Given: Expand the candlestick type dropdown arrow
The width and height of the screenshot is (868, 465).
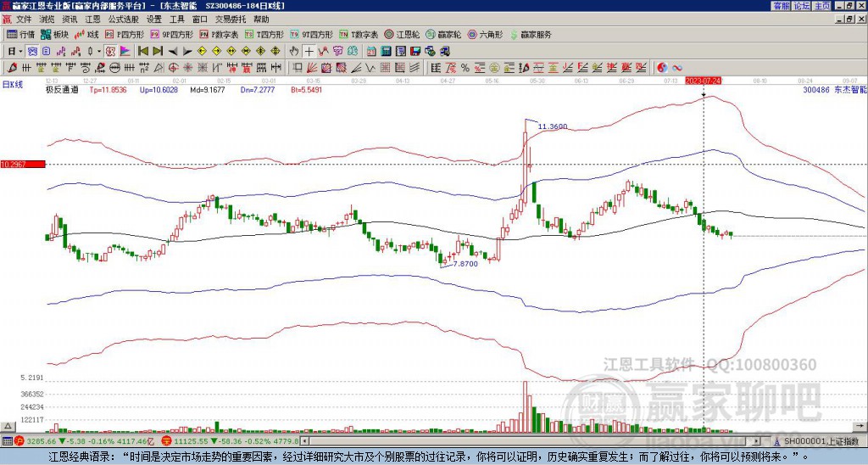Looking at the screenshot, I should (x=99, y=52).
